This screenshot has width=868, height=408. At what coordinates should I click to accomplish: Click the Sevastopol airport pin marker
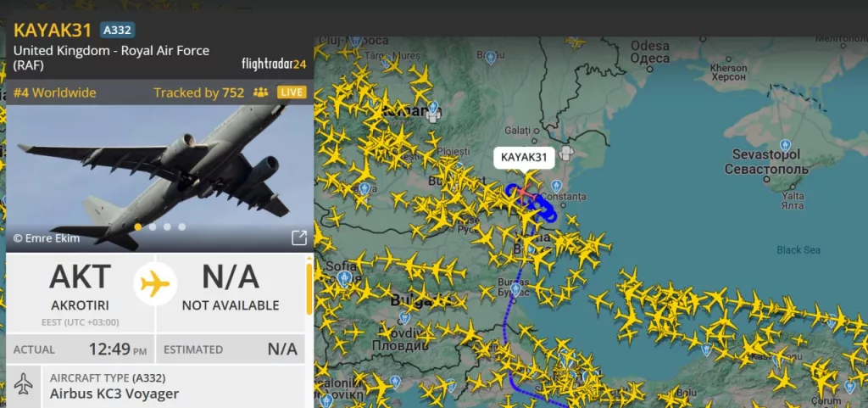[785, 146]
